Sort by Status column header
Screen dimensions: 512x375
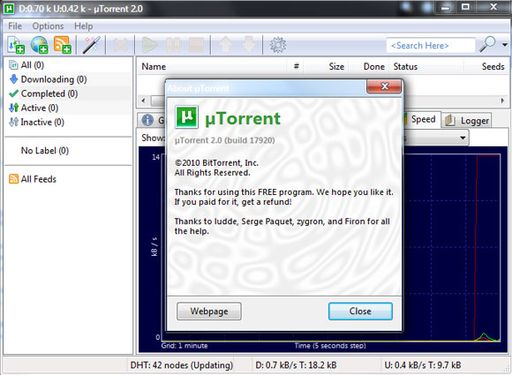(x=405, y=67)
